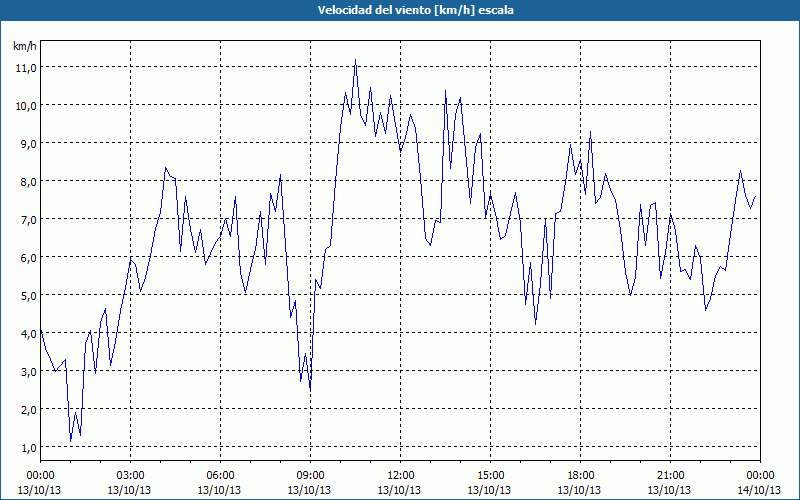Click the 10,0 y-axis label
Viewport: 800px width, 500px height.
pyautogui.click(x=26, y=106)
